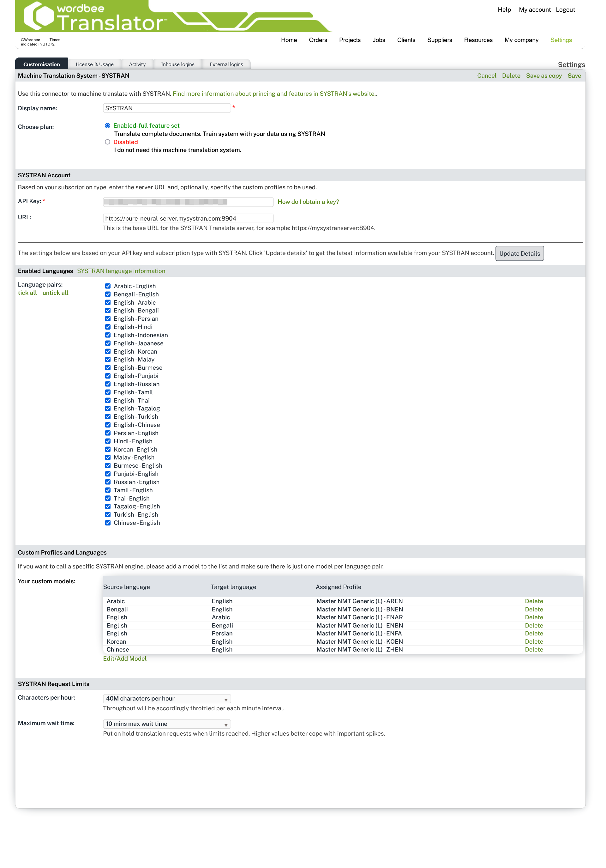
Task: Uncheck the Chinese-English language pair
Action: [x=108, y=523]
